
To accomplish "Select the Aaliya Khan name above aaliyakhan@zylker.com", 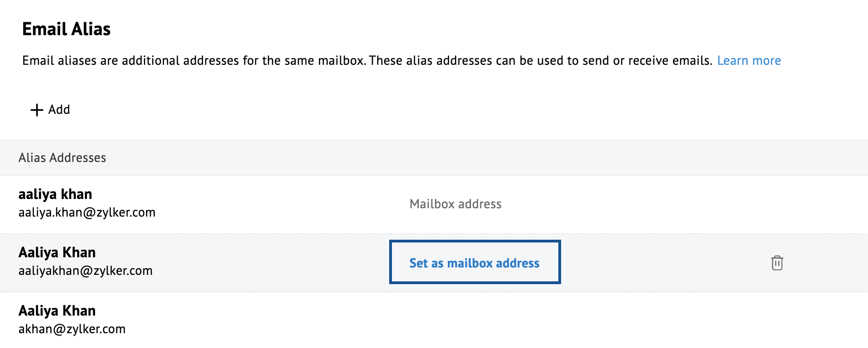I will (x=57, y=252).
